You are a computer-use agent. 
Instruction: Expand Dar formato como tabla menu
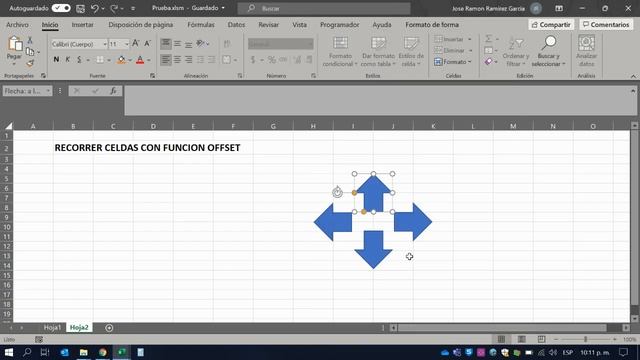(x=378, y=52)
